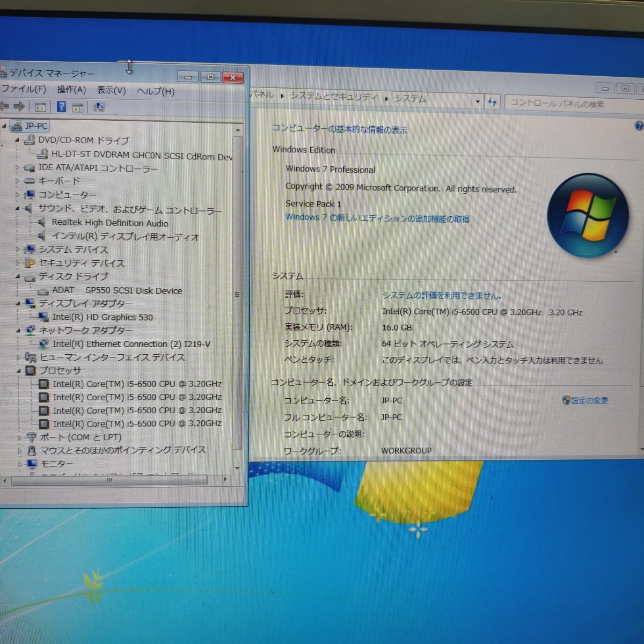Select ADAT SP550 SCSI Disk Device
The image size is (644, 644).
coord(117,290)
